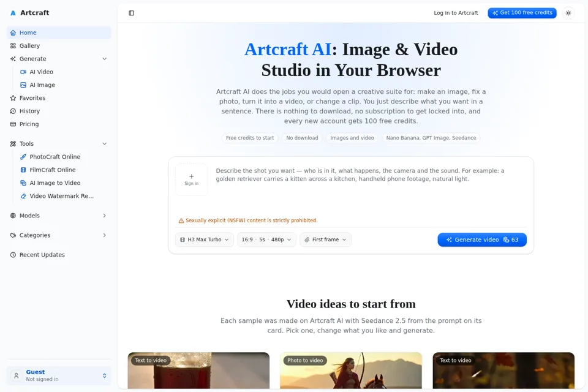Click the Artcraft logo icon
Image resolution: width=588 pixels, height=392 pixels.
(x=13, y=13)
